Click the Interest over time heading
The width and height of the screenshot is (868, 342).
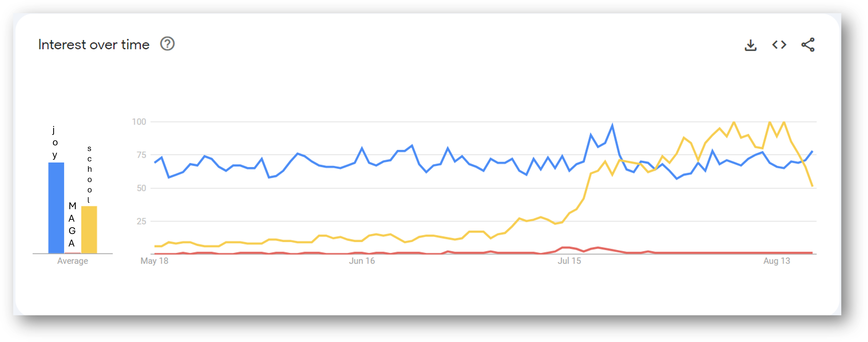click(x=94, y=44)
